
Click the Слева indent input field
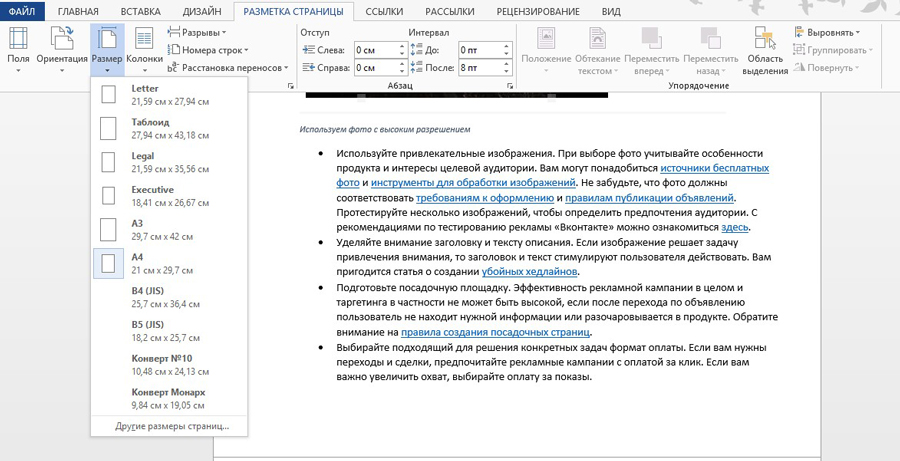375,50
